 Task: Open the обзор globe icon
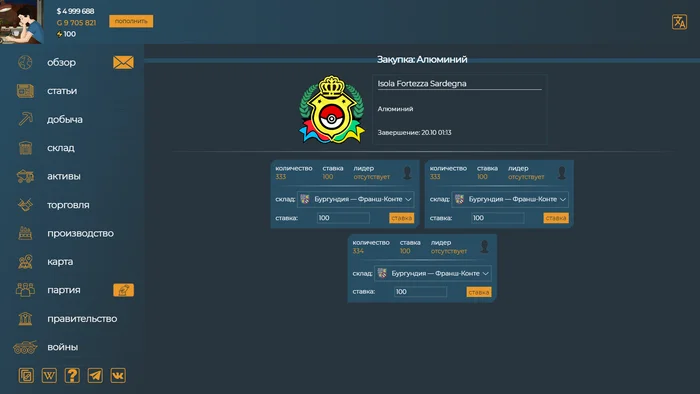click(25, 62)
